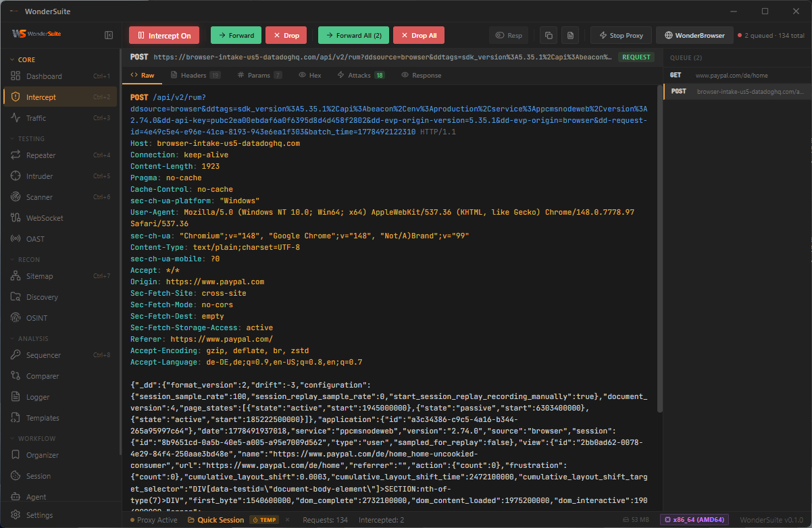Click the x86_64 (AMD64) architecture badge
The image size is (812, 528).
coord(696,520)
